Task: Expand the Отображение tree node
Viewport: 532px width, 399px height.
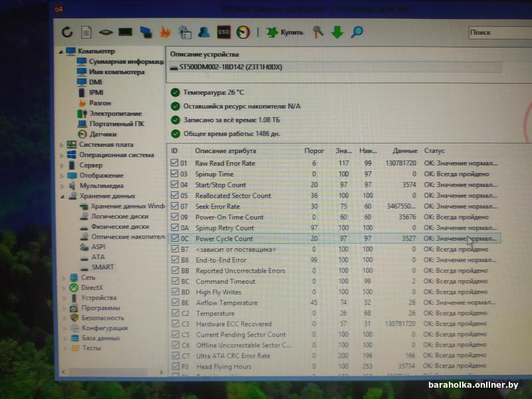Action: (x=62, y=176)
